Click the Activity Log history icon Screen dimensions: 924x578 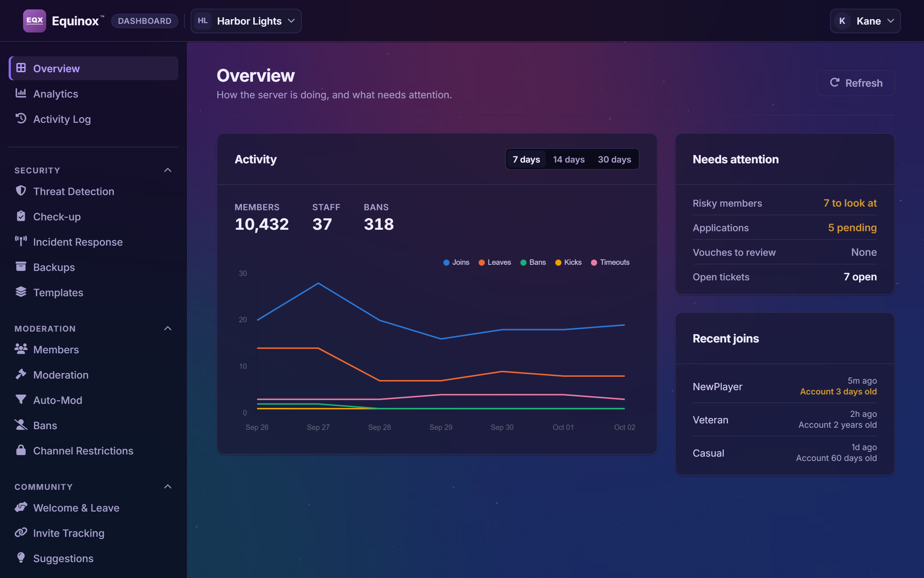21,118
